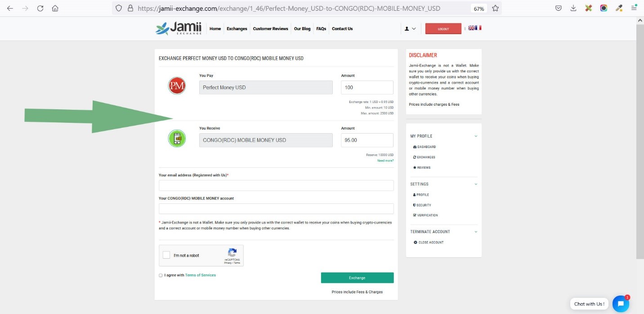The height and width of the screenshot is (314, 644).
Task: Open FAQs in the navigation
Action: pos(321,29)
